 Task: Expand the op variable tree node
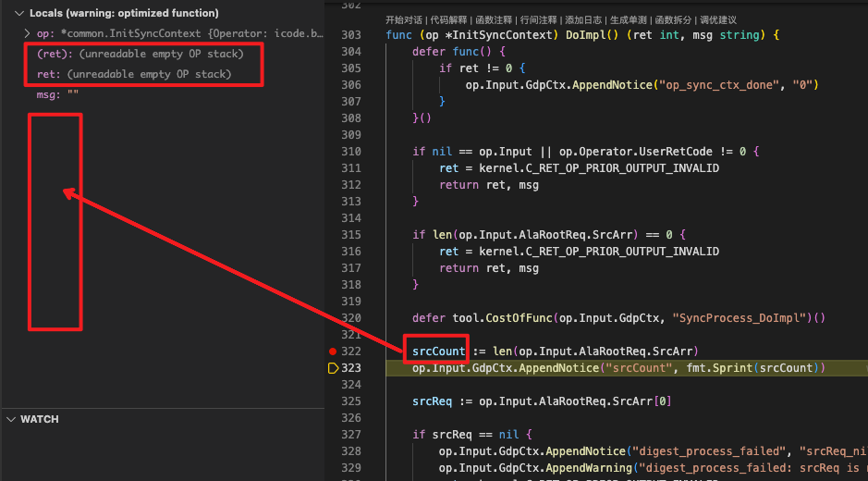[x=27, y=34]
